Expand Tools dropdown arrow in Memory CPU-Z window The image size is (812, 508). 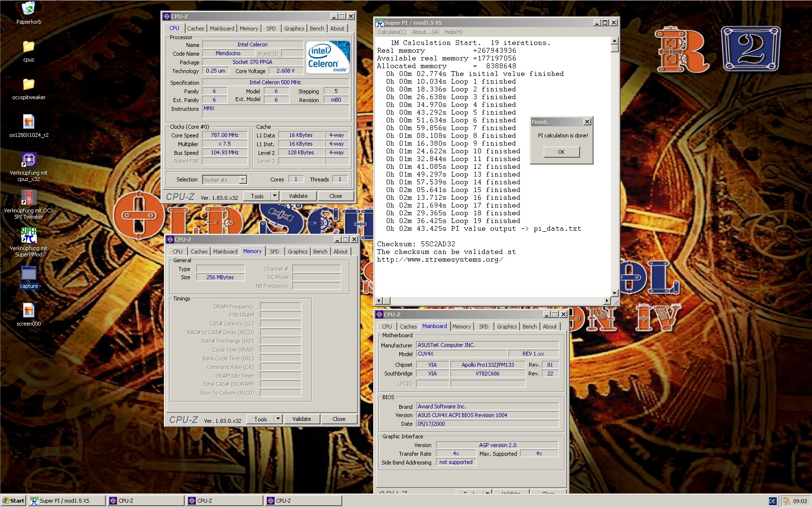(x=278, y=419)
